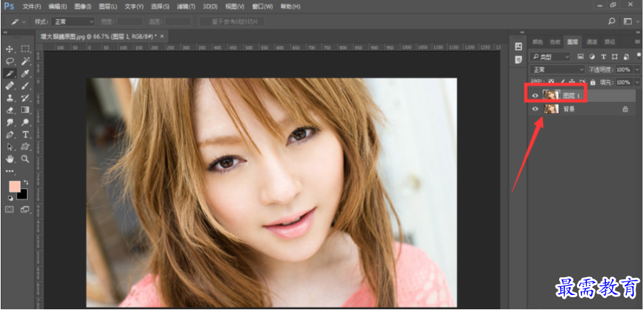Viewport: 644px width, 310px height.
Task: Filter layers by adjustment layers
Action: coord(592,56)
